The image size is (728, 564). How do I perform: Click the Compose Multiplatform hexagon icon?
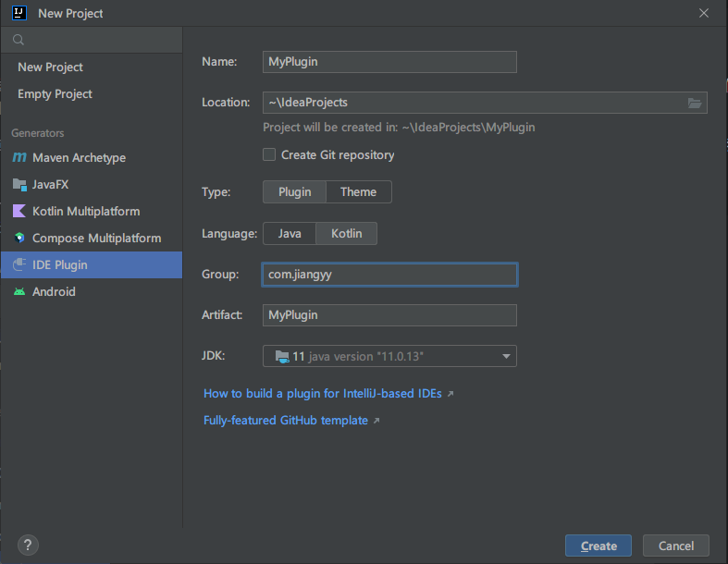coord(19,239)
